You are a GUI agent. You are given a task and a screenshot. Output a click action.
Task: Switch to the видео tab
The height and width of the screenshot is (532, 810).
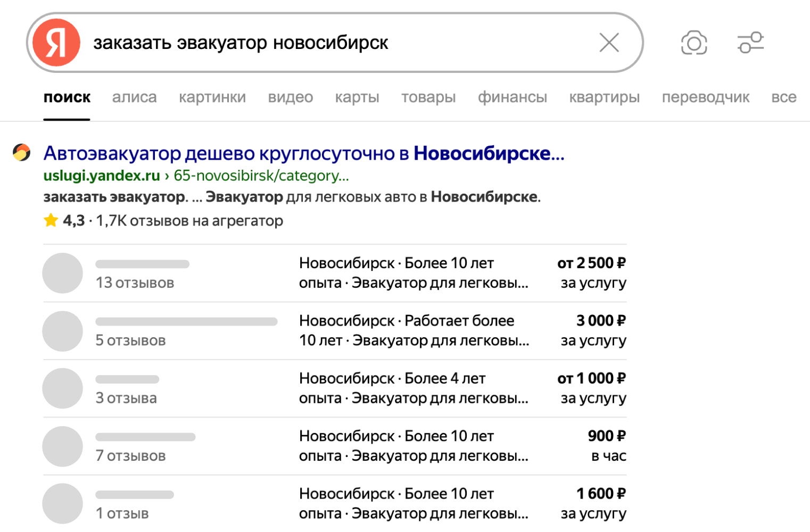click(291, 97)
